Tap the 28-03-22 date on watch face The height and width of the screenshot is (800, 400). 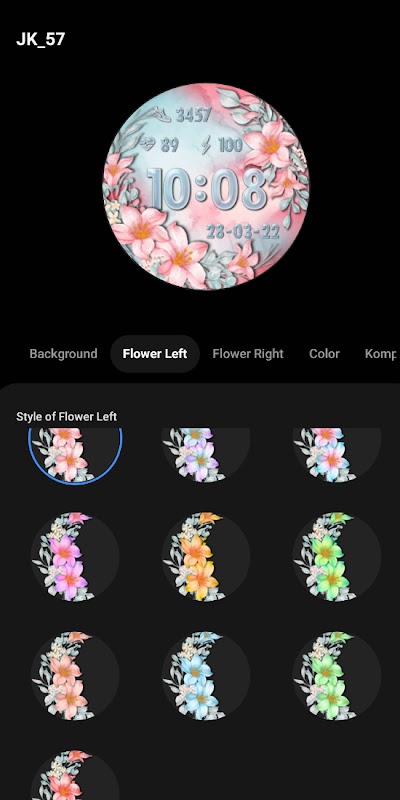(243, 233)
